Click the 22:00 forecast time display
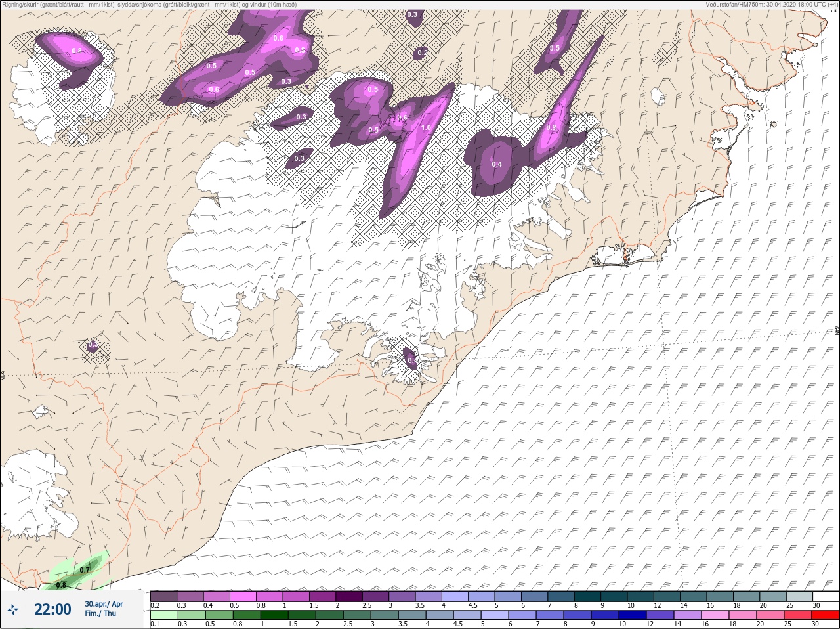Image resolution: width=840 pixels, height=629 pixels. (52, 609)
